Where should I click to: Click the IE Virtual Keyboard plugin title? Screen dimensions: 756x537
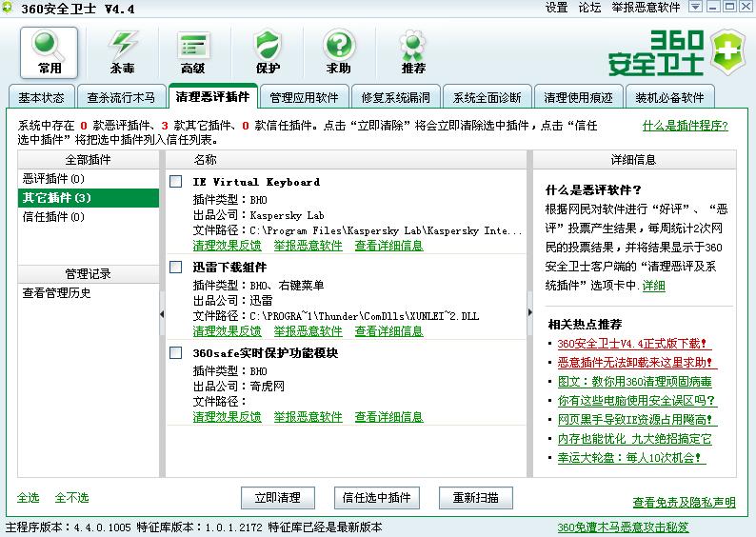(x=256, y=182)
